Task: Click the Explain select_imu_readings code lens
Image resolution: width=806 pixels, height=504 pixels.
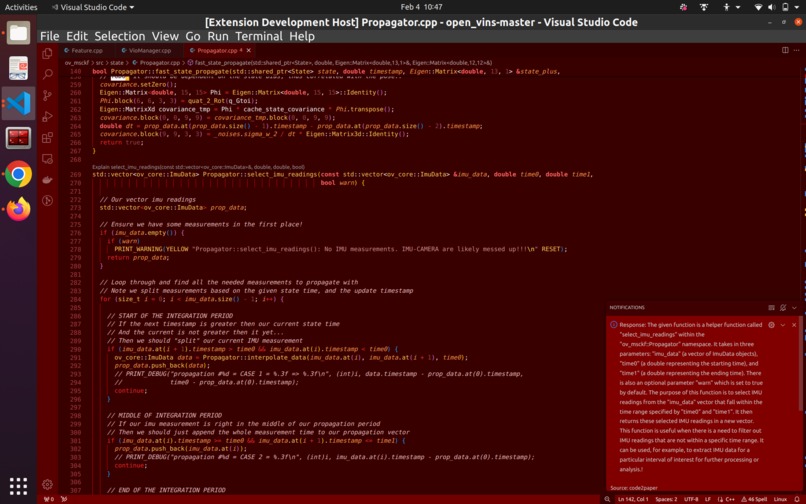Action: [198, 167]
